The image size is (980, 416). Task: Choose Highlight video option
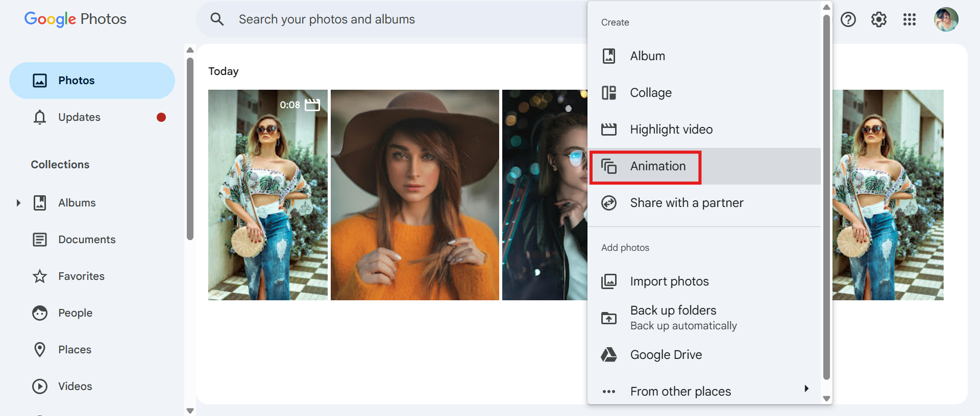coord(671,129)
